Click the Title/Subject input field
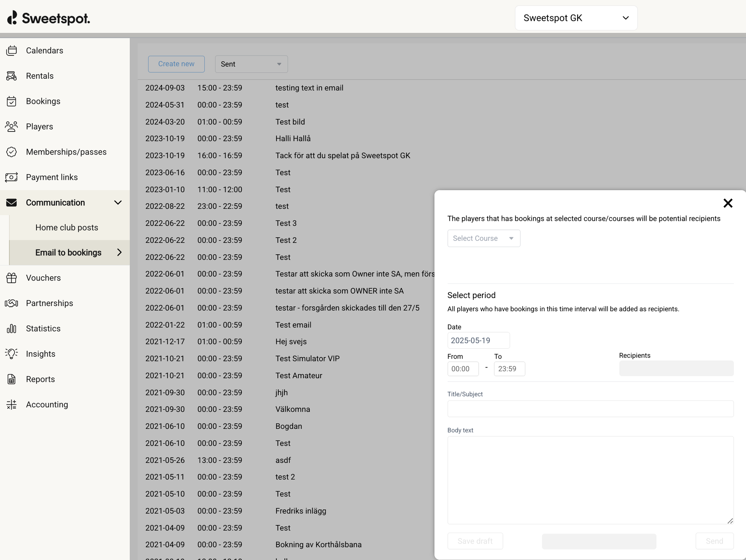 click(x=590, y=409)
